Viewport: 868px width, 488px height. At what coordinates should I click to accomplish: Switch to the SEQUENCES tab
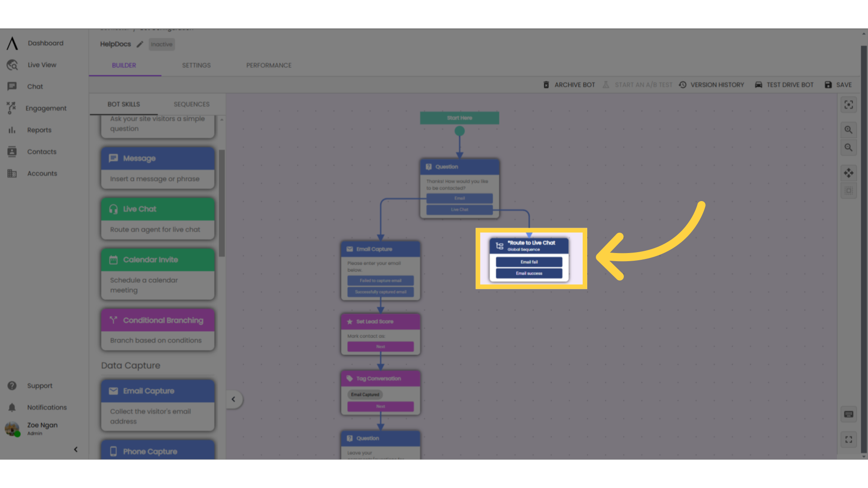(x=191, y=103)
